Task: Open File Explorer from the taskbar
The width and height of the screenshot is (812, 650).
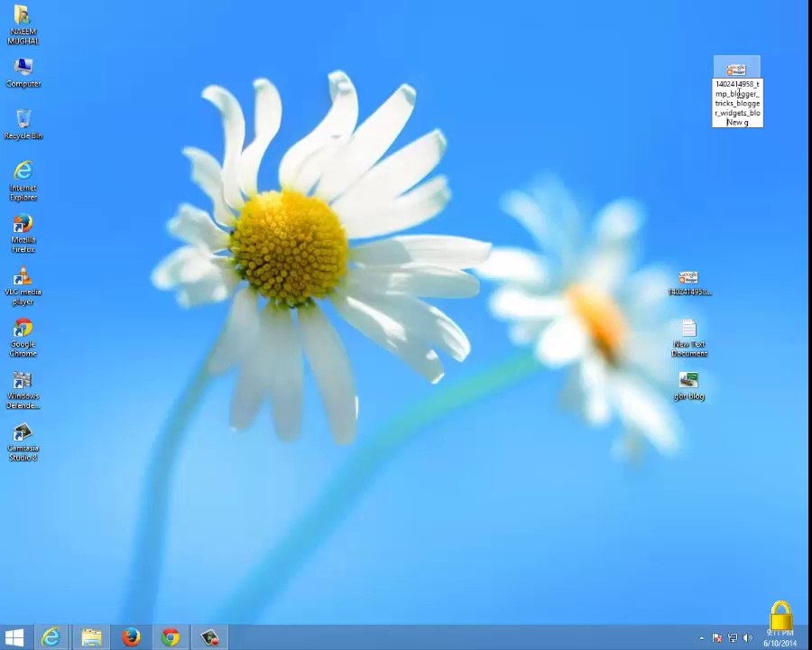Action: (x=91, y=637)
